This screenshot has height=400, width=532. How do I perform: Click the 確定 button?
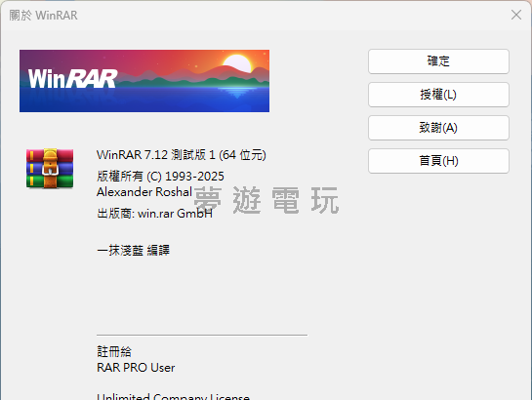pos(438,61)
